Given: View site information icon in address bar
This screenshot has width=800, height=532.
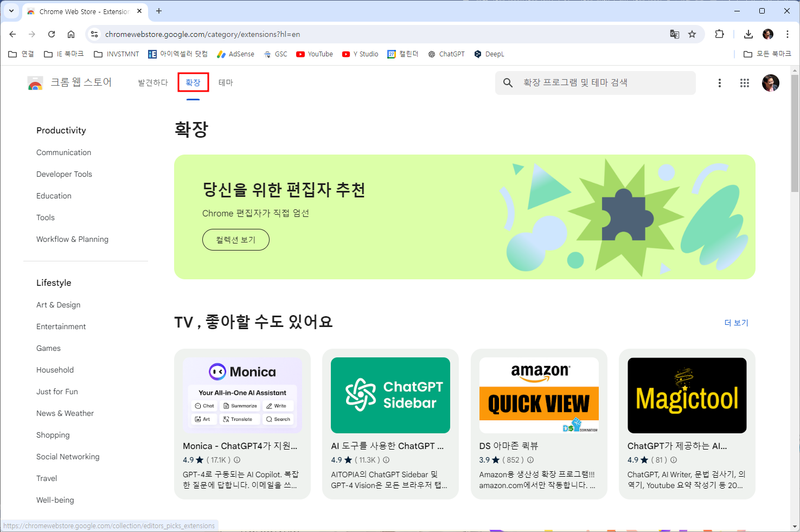Looking at the screenshot, I should pos(94,34).
